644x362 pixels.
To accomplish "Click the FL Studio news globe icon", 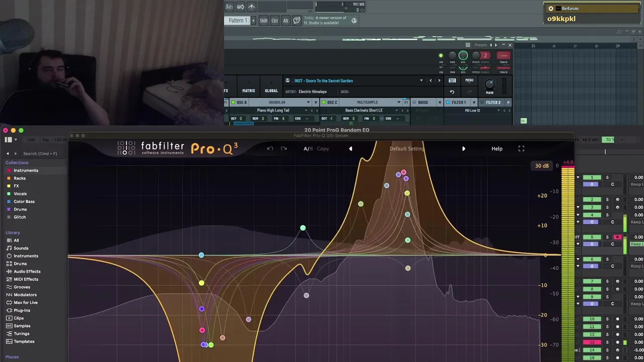I will click(x=354, y=21).
